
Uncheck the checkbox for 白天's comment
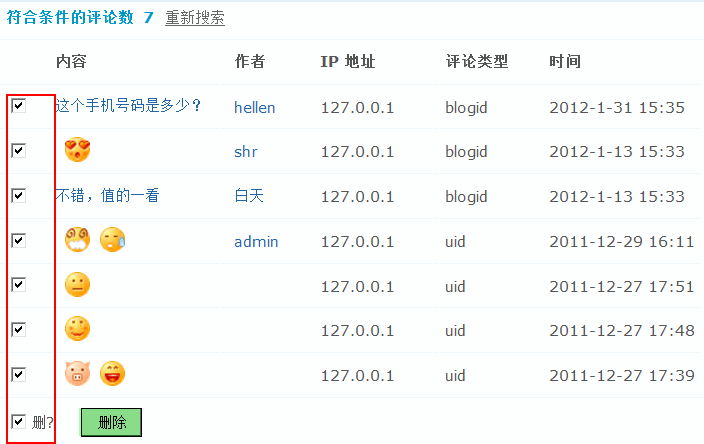[x=18, y=195]
